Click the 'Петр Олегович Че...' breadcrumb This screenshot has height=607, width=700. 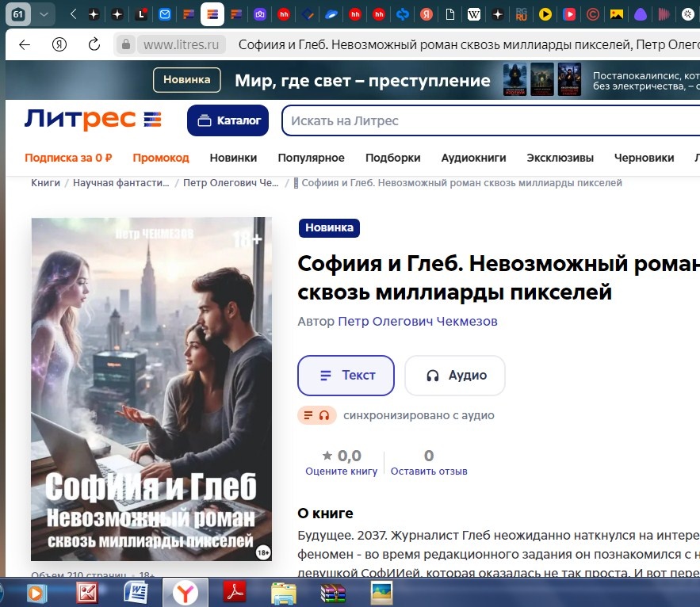[231, 182]
